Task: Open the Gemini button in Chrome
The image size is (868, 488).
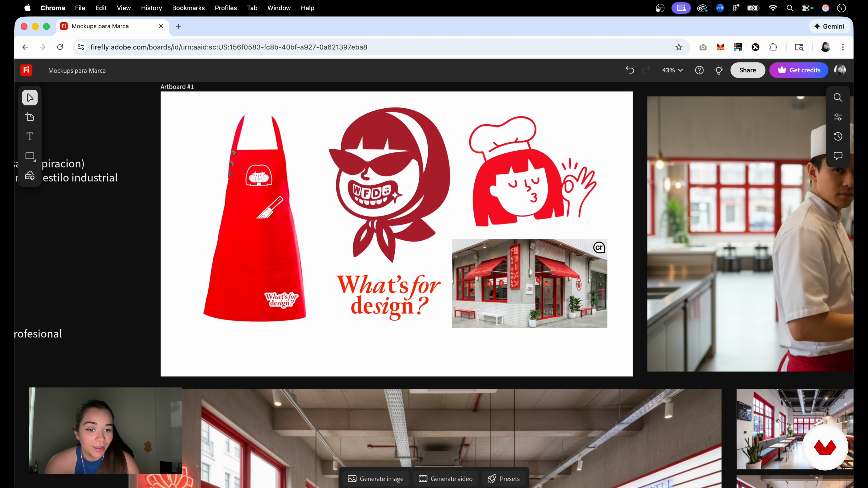Action: click(829, 26)
